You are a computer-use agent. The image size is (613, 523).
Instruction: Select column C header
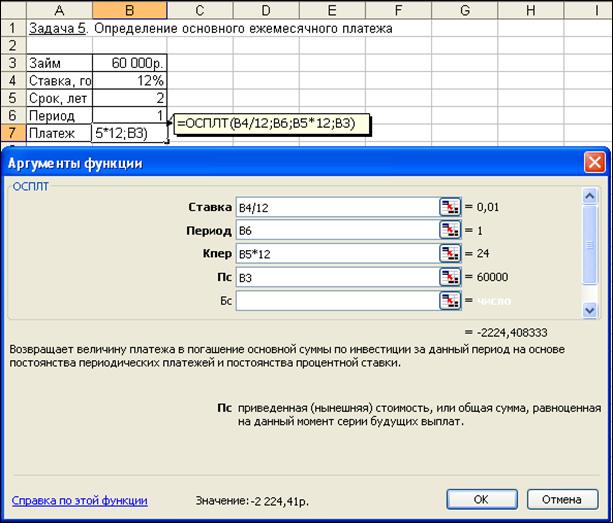pos(200,10)
